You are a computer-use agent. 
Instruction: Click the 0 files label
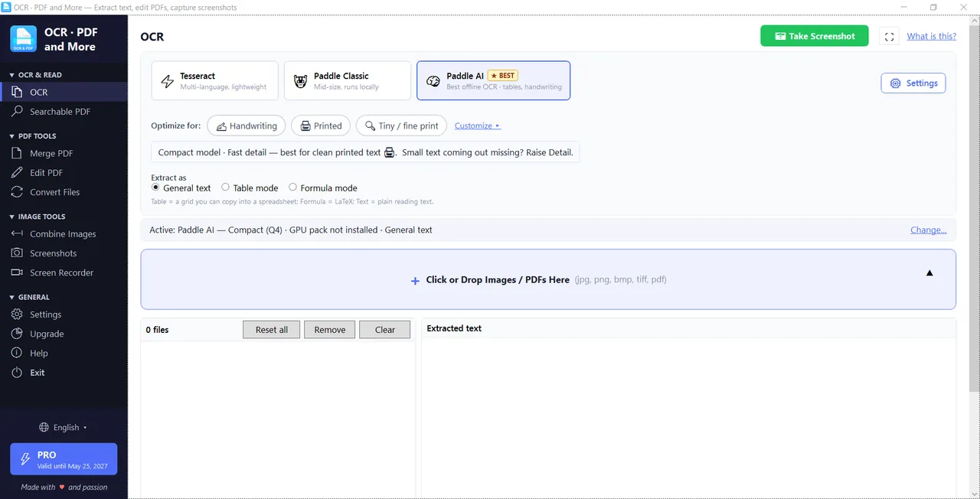(x=158, y=330)
